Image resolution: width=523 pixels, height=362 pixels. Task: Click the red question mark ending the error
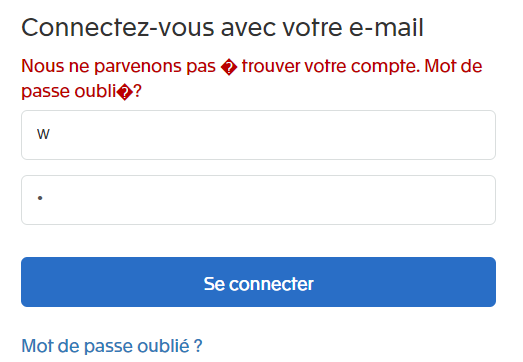(x=137, y=91)
